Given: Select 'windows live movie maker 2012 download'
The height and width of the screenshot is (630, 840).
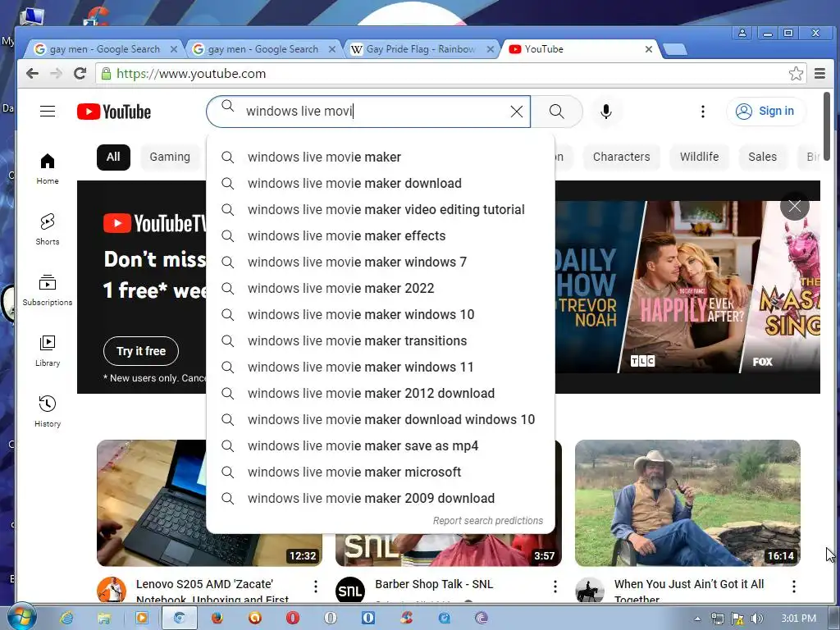Looking at the screenshot, I should pos(381,393).
